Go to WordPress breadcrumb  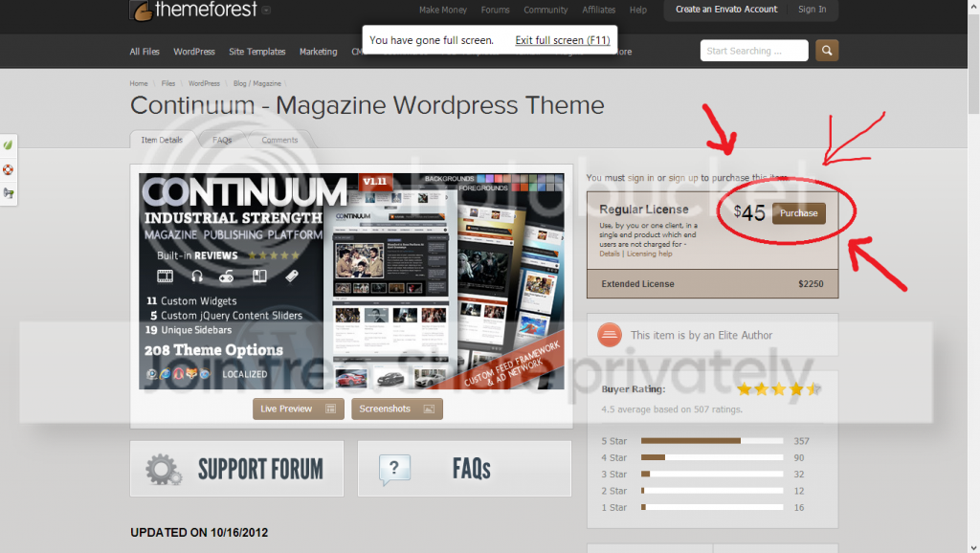pyautogui.click(x=204, y=83)
